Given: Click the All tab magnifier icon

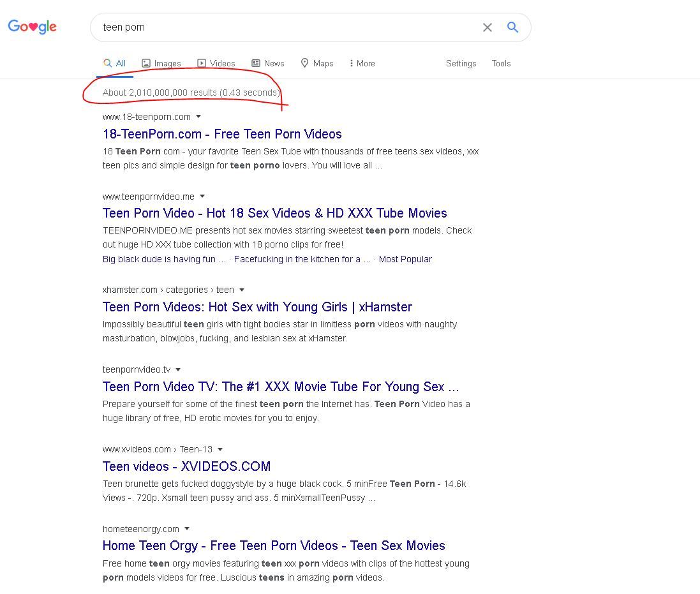Looking at the screenshot, I should click(107, 63).
